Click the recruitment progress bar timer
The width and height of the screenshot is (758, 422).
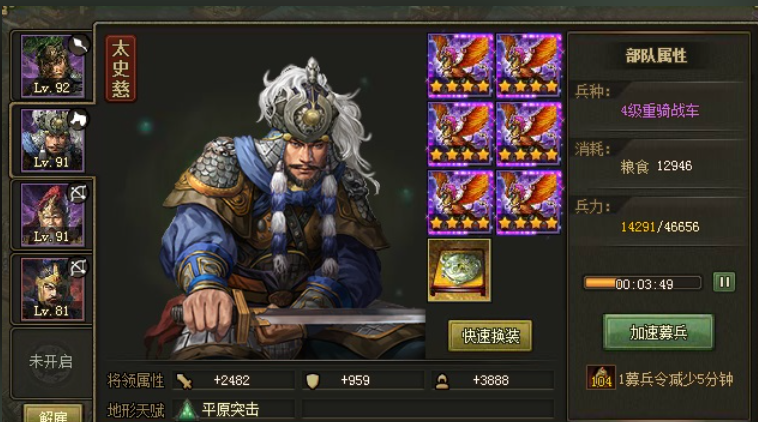click(x=642, y=283)
